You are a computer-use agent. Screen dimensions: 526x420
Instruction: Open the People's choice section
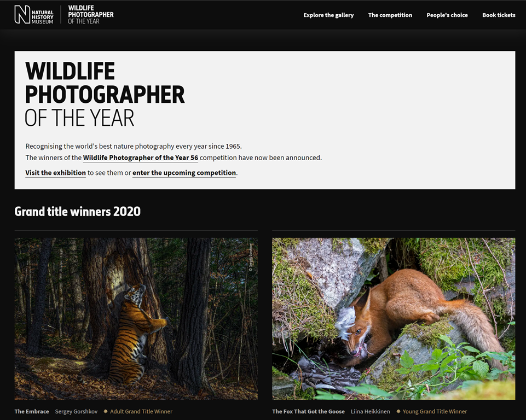pyautogui.click(x=447, y=15)
